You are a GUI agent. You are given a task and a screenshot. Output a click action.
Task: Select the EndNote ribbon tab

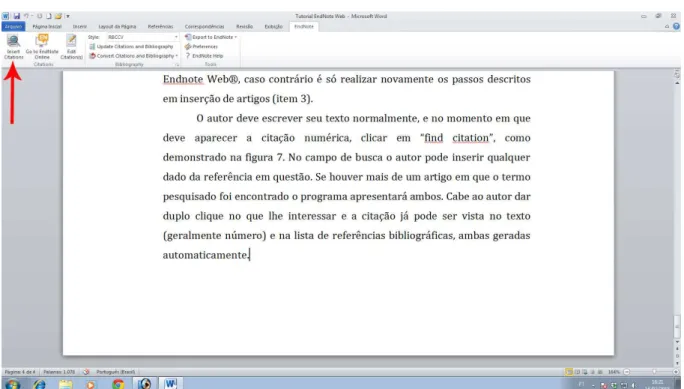point(304,27)
